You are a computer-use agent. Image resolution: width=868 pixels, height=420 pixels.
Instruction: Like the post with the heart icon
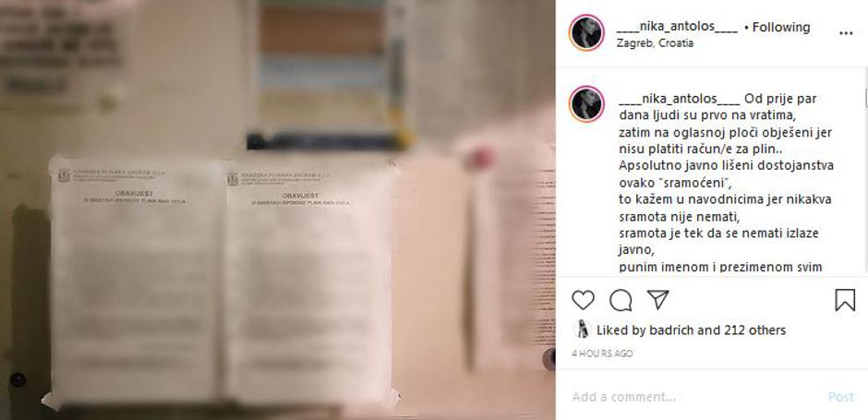(x=583, y=300)
